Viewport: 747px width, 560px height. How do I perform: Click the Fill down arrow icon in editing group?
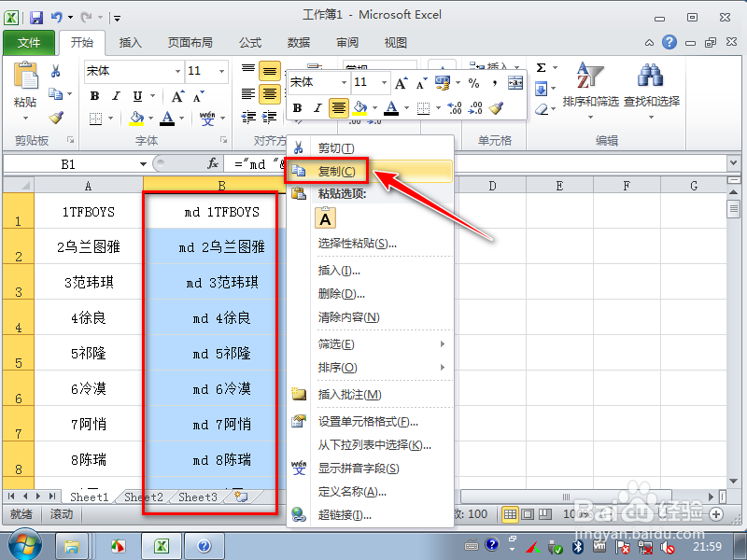click(542, 89)
